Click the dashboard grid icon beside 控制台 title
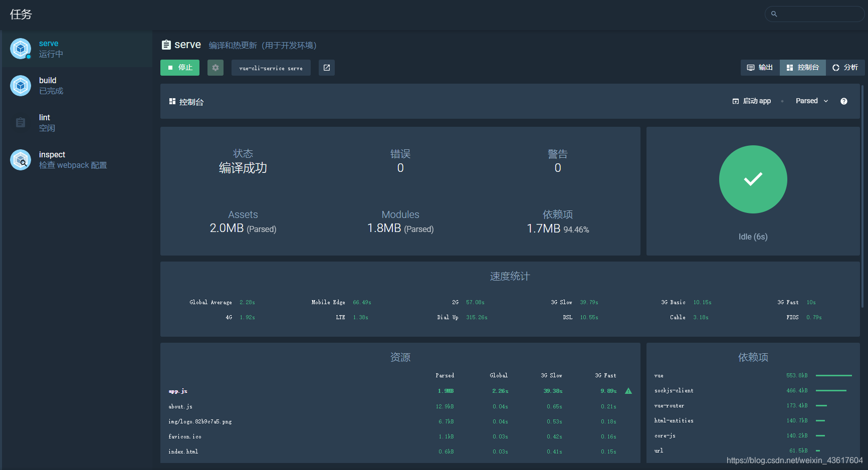The height and width of the screenshot is (470, 868). [172, 101]
